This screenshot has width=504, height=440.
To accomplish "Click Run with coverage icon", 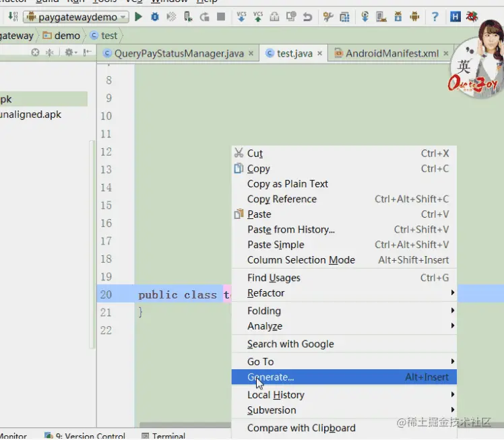I will click(x=171, y=16).
